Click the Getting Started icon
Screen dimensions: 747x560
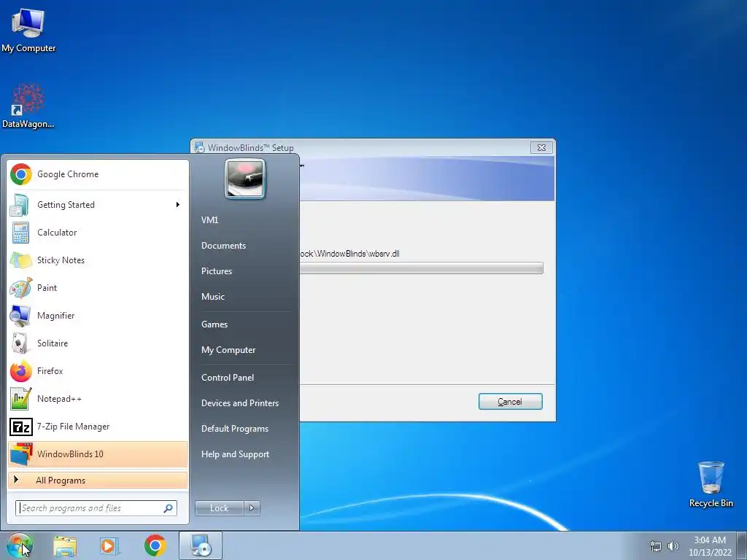pyautogui.click(x=20, y=205)
